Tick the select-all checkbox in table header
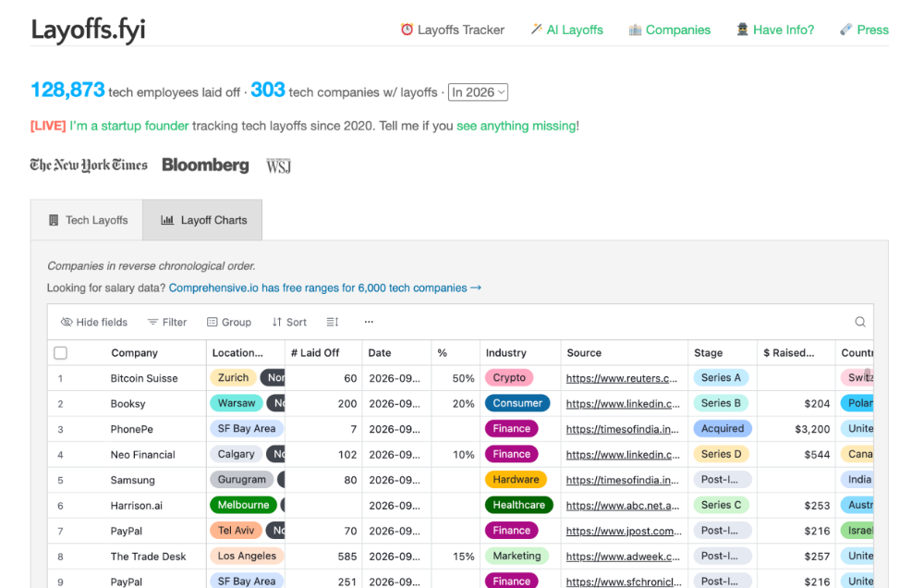924x588 pixels. [60, 352]
